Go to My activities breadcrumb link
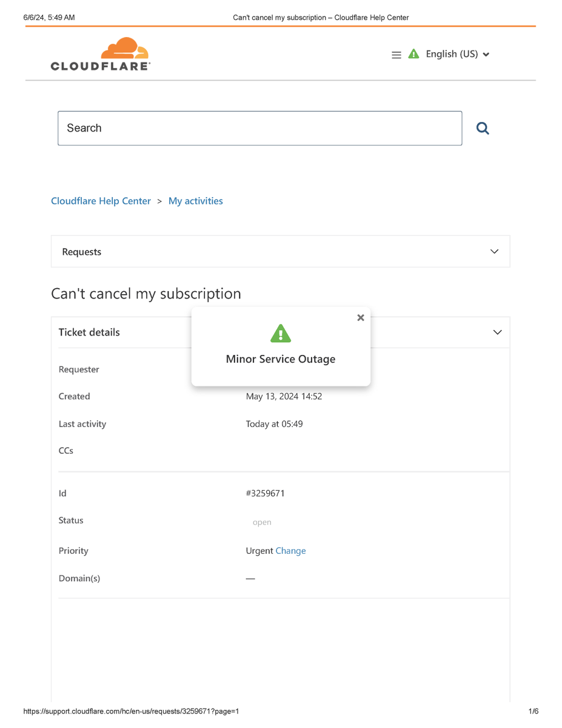The image size is (562, 728). (196, 201)
